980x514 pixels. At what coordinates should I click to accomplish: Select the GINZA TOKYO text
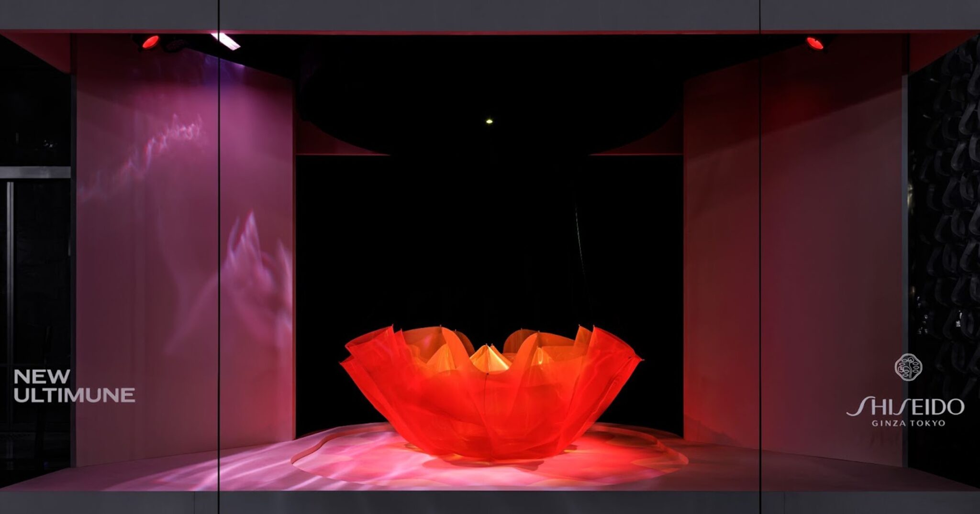(908, 423)
